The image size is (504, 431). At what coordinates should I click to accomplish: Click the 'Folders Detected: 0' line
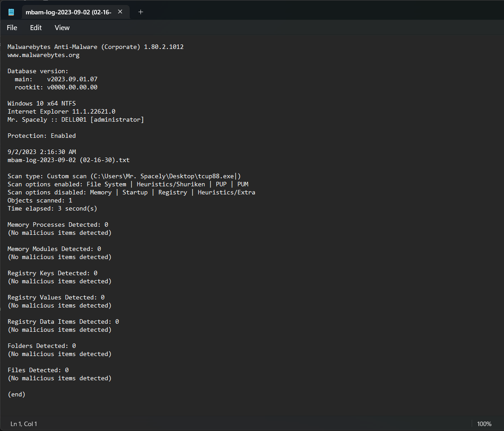click(42, 346)
